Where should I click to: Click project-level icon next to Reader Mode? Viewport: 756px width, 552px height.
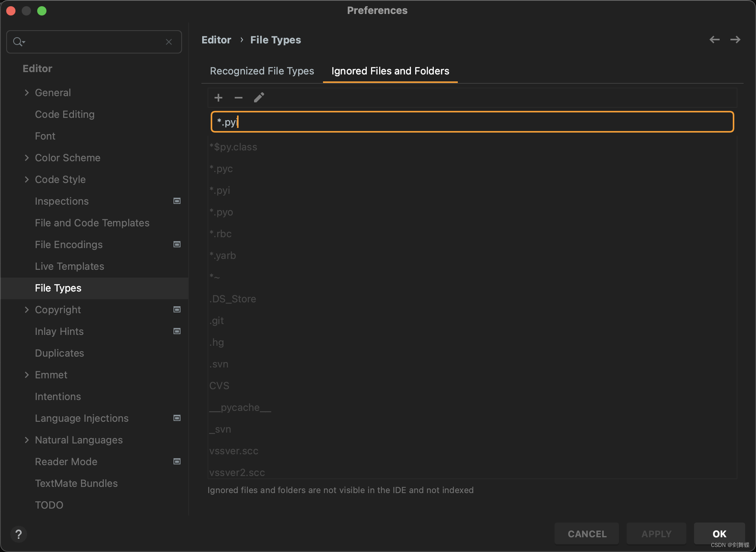[177, 461]
